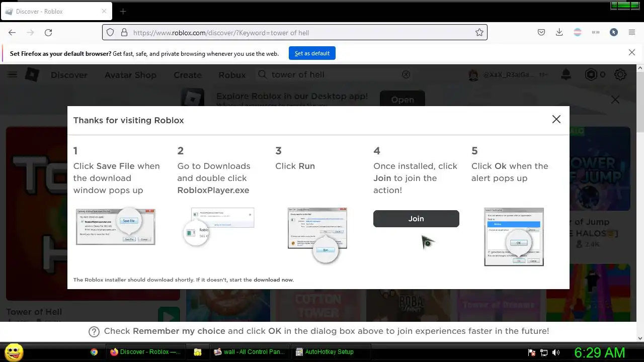Click the Save File step one screenshot
This screenshot has height=362, width=644.
coord(116,226)
